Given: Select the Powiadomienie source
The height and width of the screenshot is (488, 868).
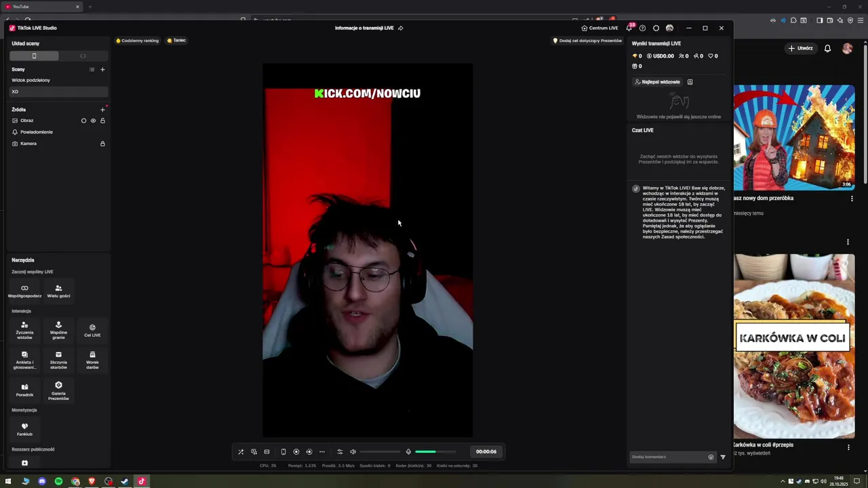Looking at the screenshot, I should pyautogui.click(x=58, y=132).
